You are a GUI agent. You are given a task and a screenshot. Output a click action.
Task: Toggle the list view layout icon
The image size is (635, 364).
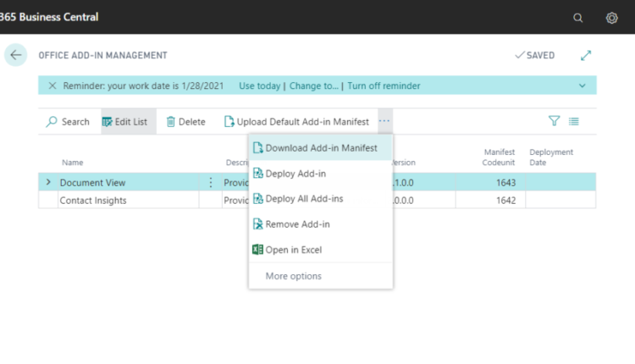[574, 121]
